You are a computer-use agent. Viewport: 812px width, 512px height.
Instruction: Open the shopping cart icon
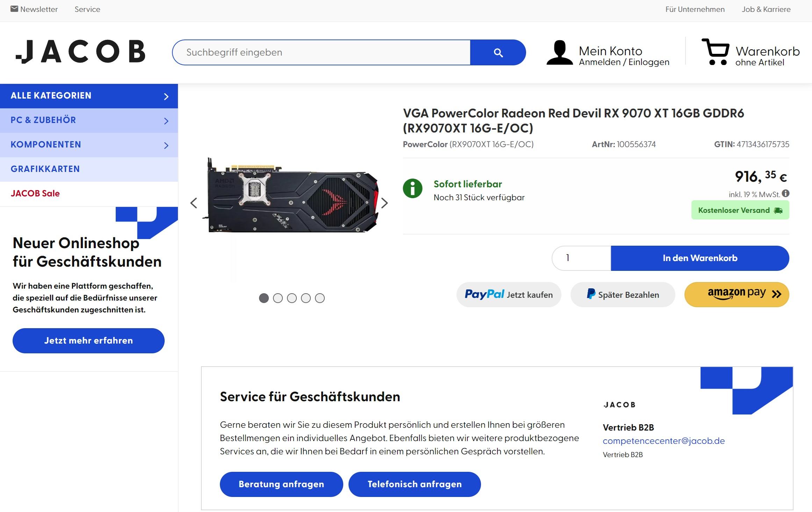tap(716, 52)
